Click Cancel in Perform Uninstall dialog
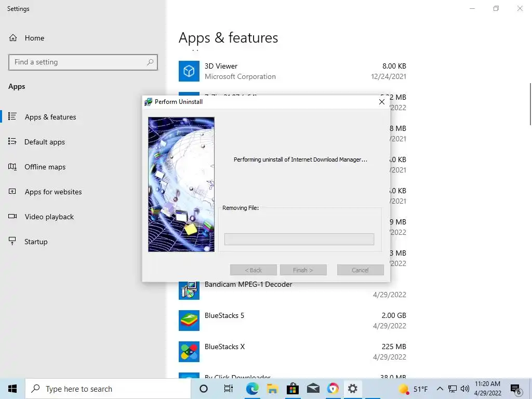The height and width of the screenshot is (399, 532). point(361,270)
